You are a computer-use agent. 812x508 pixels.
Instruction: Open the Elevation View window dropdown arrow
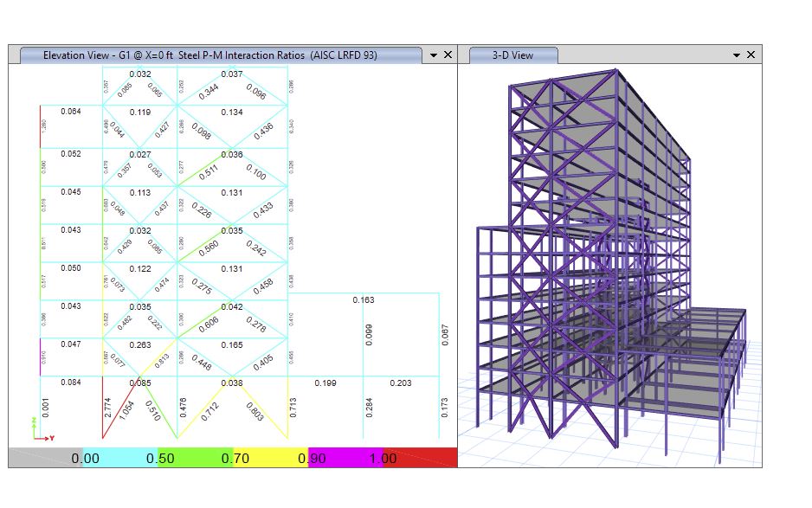(x=434, y=55)
